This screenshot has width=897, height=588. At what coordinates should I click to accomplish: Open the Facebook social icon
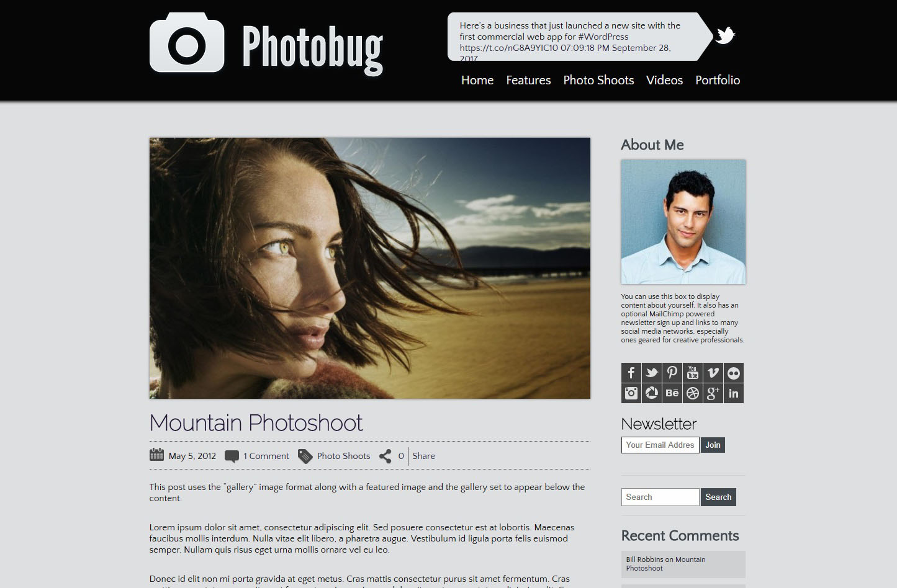tap(631, 373)
